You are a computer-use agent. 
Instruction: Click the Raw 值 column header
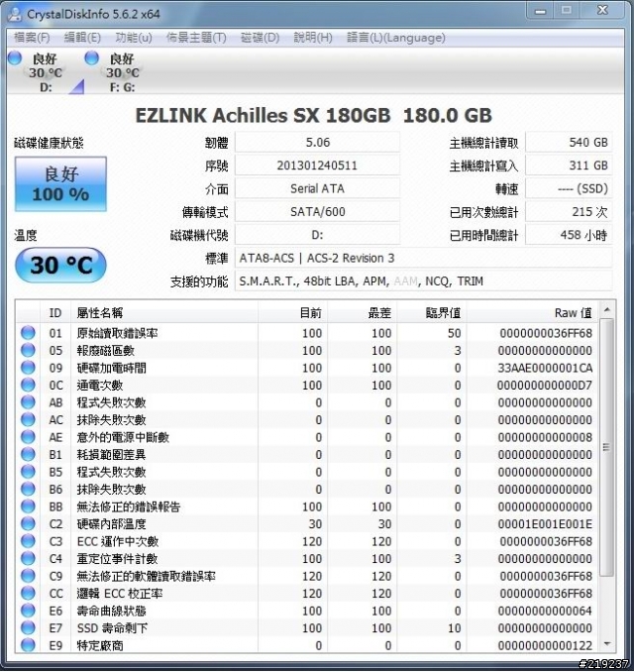(x=533, y=313)
